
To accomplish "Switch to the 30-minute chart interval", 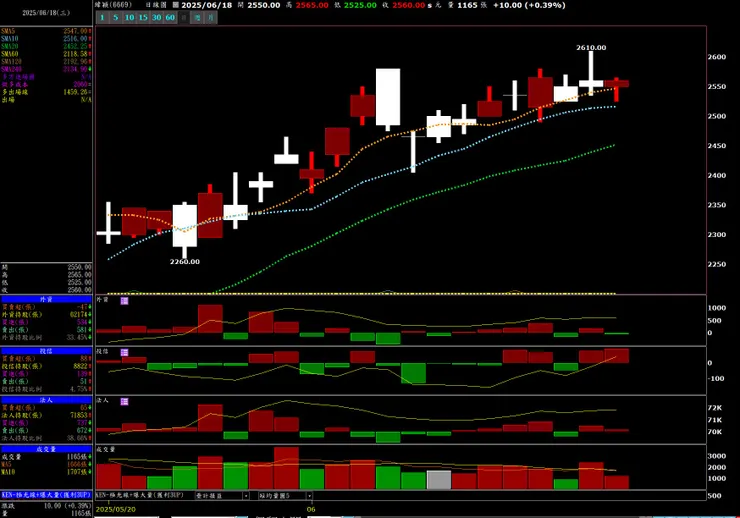I will point(157,17).
